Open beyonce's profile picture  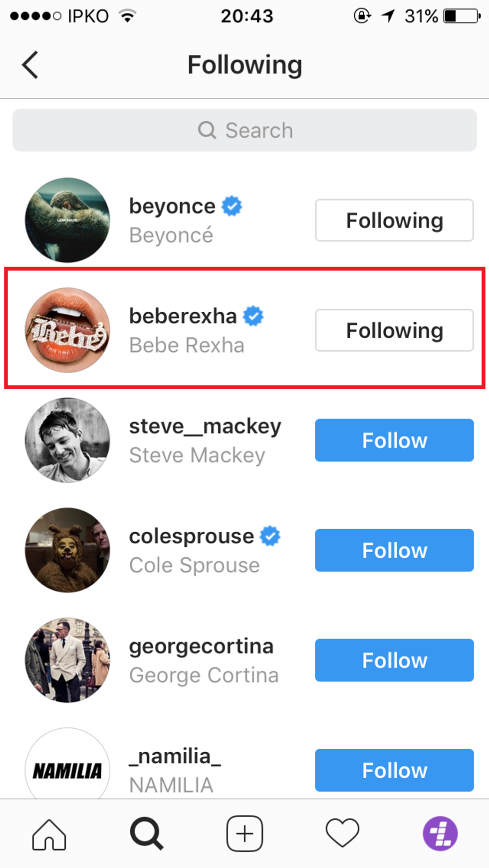point(67,220)
